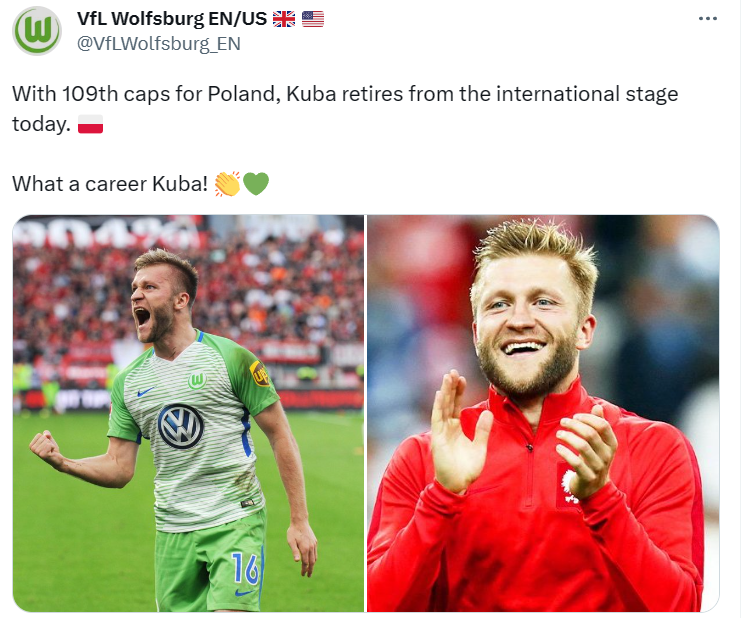Open the @VfLWolfsburg_EN handle link
741x618 pixels.
click(x=159, y=43)
